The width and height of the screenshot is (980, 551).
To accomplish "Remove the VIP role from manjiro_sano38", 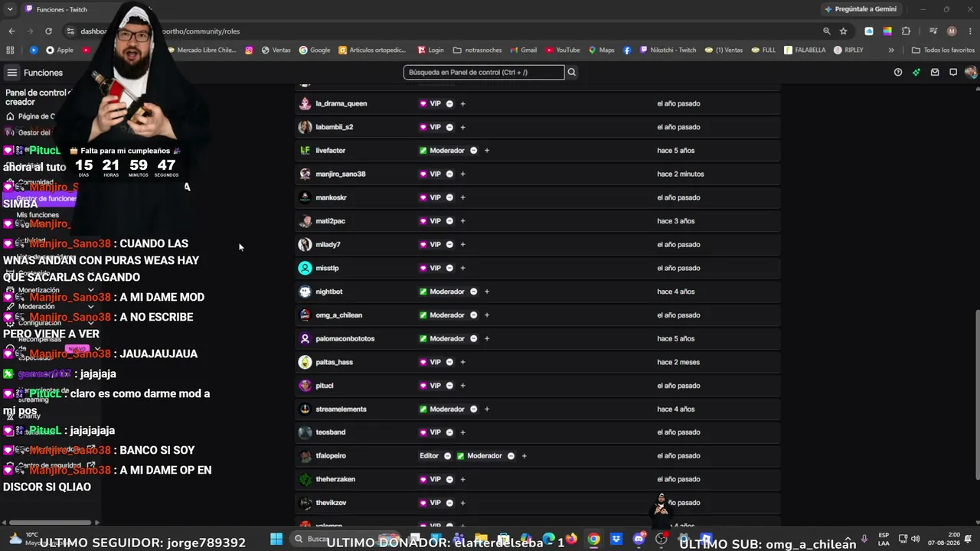I will pyautogui.click(x=449, y=174).
